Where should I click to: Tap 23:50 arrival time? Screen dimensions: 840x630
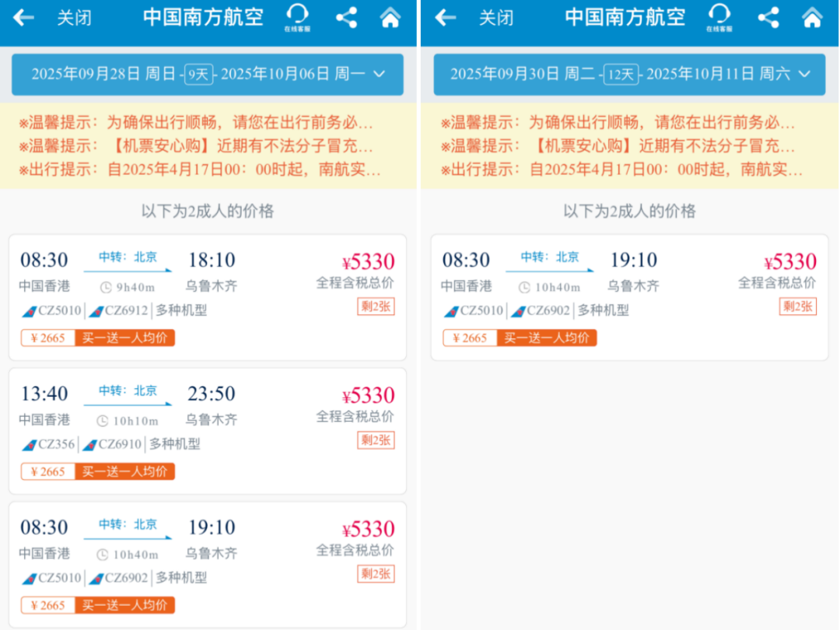point(212,394)
